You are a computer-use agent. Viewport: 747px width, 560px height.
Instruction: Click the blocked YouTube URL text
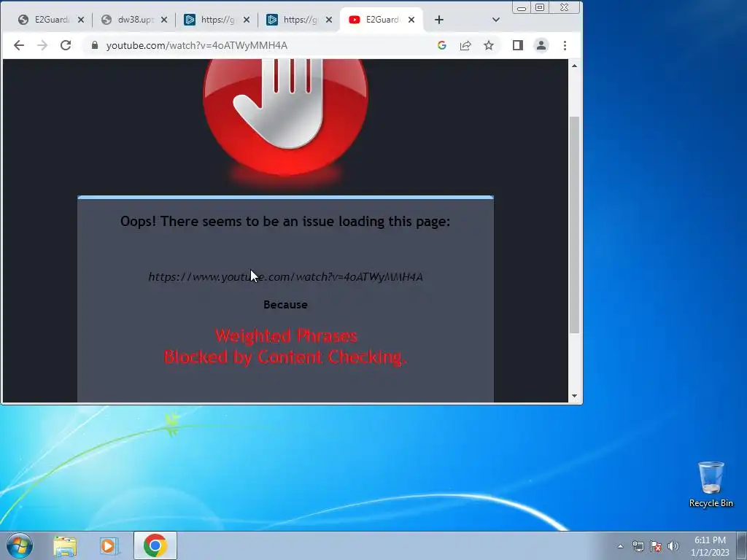[285, 276]
